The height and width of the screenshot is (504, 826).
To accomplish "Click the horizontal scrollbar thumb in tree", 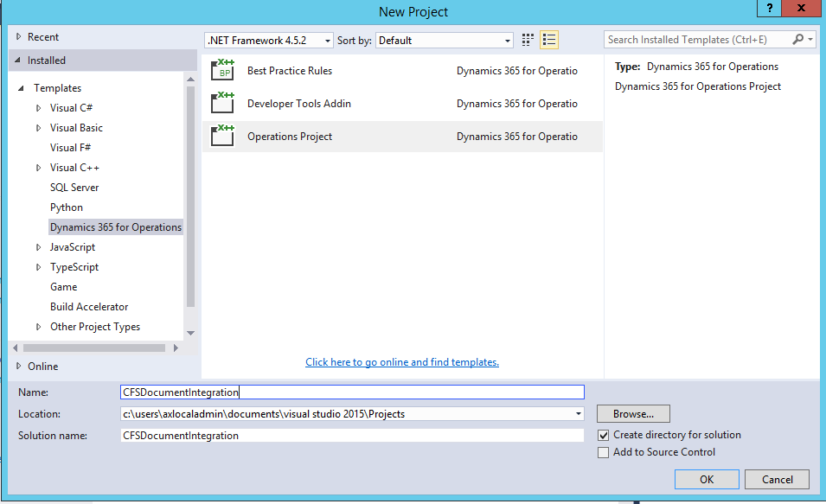I will [94, 348].
